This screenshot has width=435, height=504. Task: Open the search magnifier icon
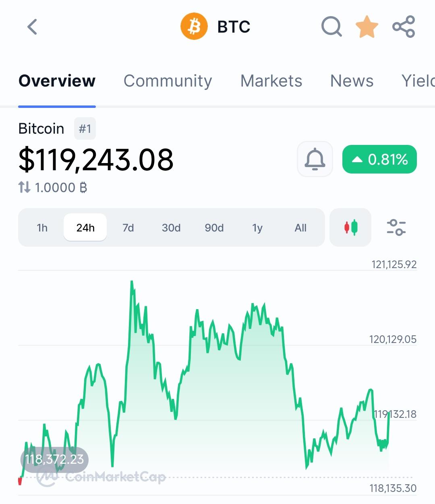pyautogui.click(x=331, y=27)
